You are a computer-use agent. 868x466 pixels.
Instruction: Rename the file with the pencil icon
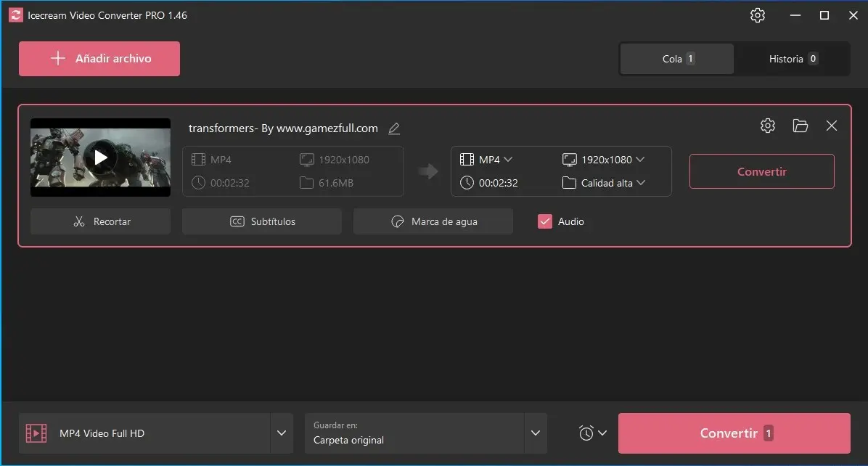(394, 128)
